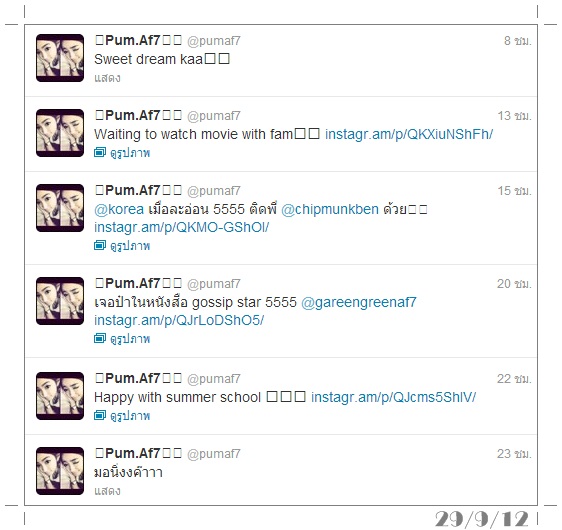The height and width of the screenshot is (530, 562).
Task: Click the @gareengreenaf7 mention
Action: click(359, 302)
